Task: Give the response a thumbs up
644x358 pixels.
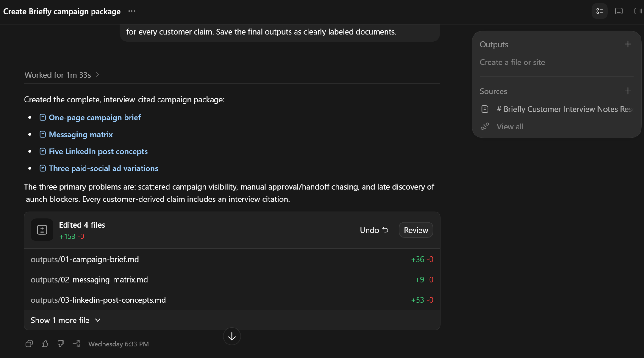Action: click(x=45, y=344)
